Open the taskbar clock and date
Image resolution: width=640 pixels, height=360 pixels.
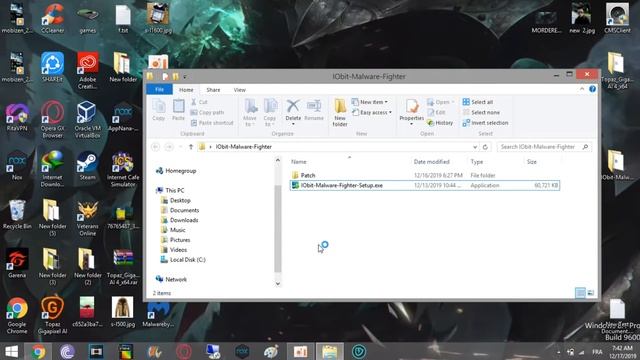(x=621, y=351)
